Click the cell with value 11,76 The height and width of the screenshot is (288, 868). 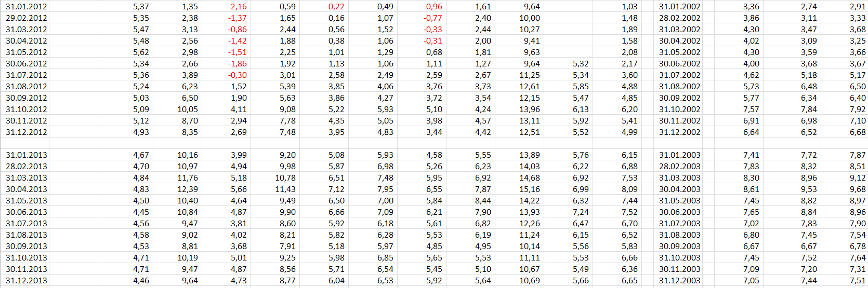tap(188, 178)
